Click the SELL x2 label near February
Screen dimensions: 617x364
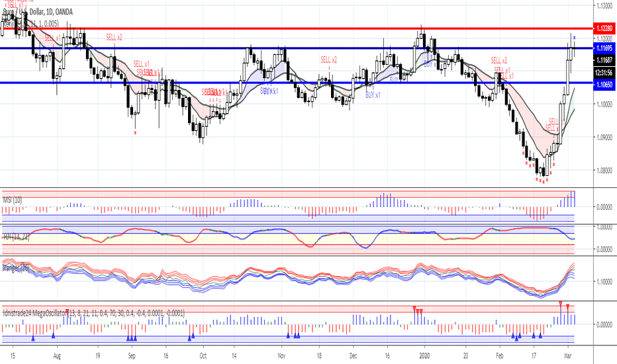coord(499,61)
